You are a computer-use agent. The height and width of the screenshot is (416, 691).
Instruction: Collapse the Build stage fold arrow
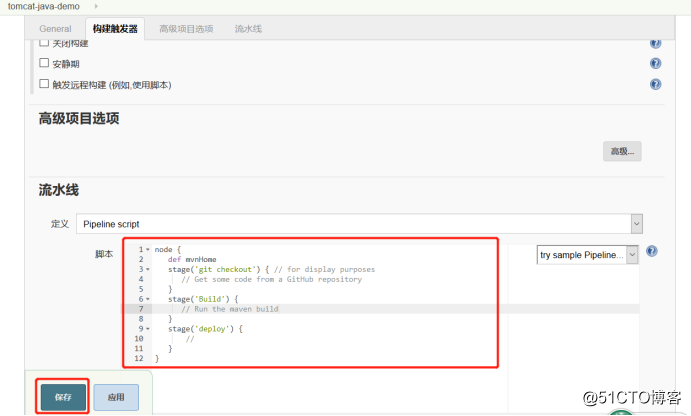pyautogui.click(x=148, y=299)
